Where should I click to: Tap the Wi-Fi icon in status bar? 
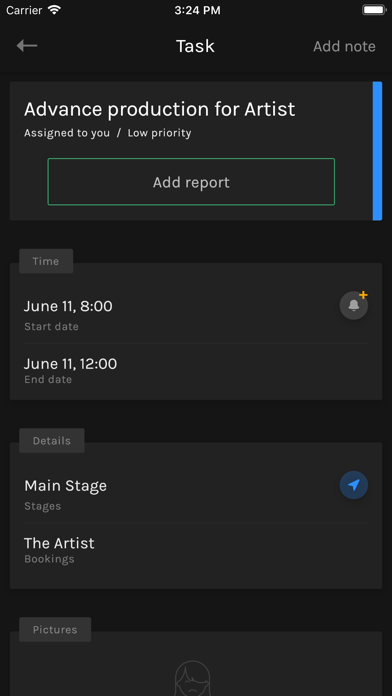click(x=55, y=10)
